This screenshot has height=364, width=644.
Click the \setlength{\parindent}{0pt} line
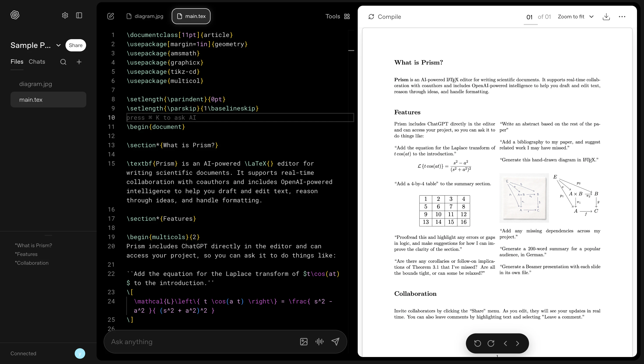pyautogui.click(x=176, y=99)
